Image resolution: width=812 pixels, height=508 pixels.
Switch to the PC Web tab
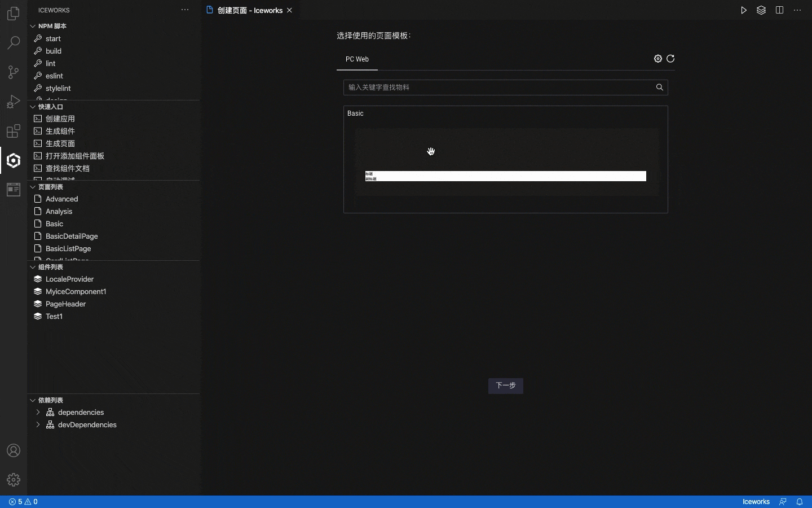coord(357,59)
